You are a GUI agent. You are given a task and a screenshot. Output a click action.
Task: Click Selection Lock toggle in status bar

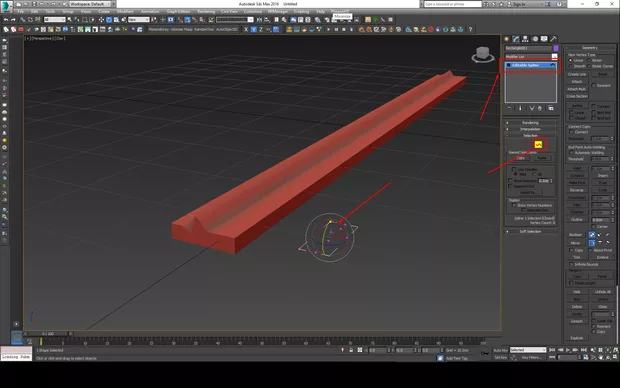click(x=351, y=350)
